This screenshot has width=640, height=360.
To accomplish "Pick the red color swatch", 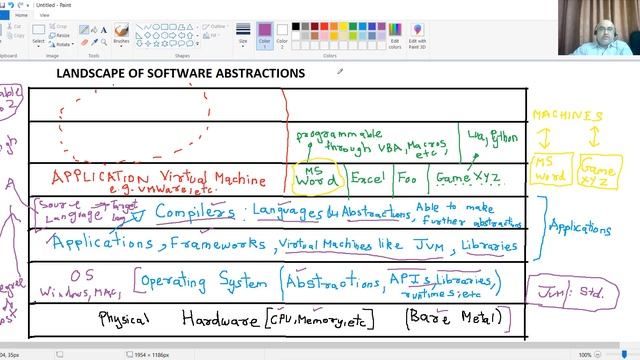I will point(324,27).
